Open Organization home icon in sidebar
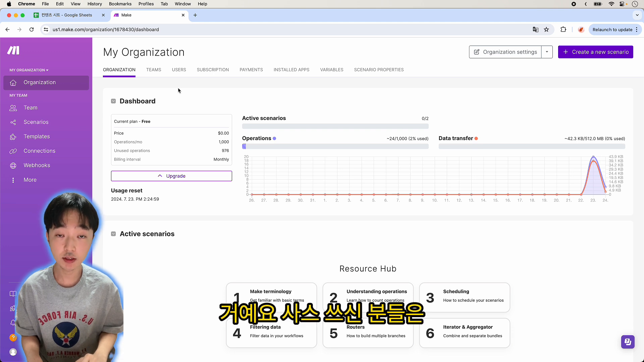 click(x=13, y=83)
